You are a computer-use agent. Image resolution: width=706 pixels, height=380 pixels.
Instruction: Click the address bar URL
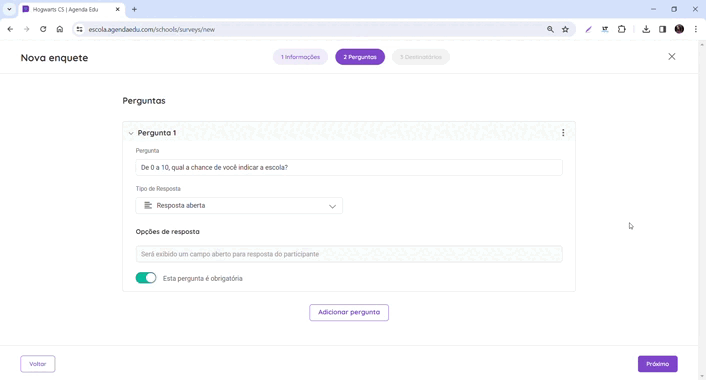pyautogui.click(x=152, y=30)
